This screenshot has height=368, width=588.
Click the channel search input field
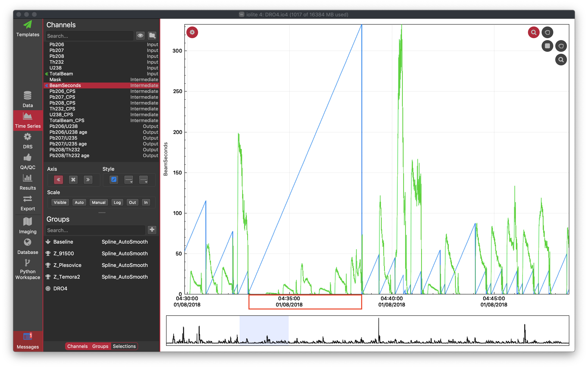click(90, 36)
